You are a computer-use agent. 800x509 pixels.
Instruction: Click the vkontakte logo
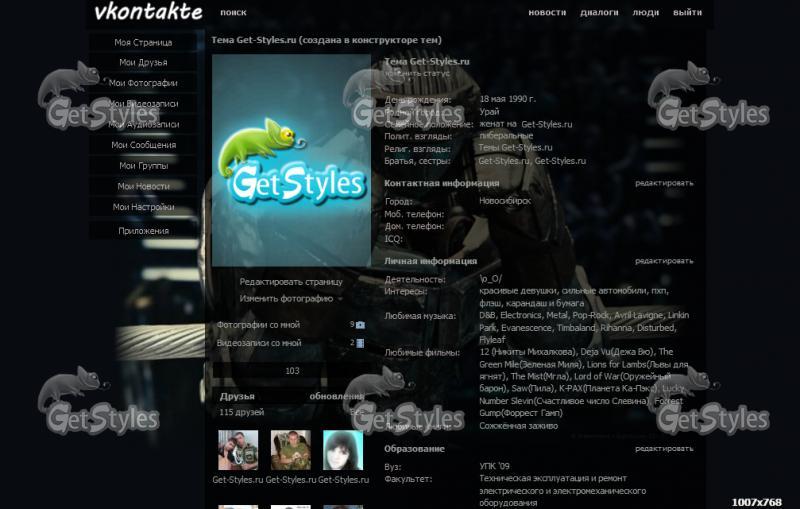pos(148,13)
